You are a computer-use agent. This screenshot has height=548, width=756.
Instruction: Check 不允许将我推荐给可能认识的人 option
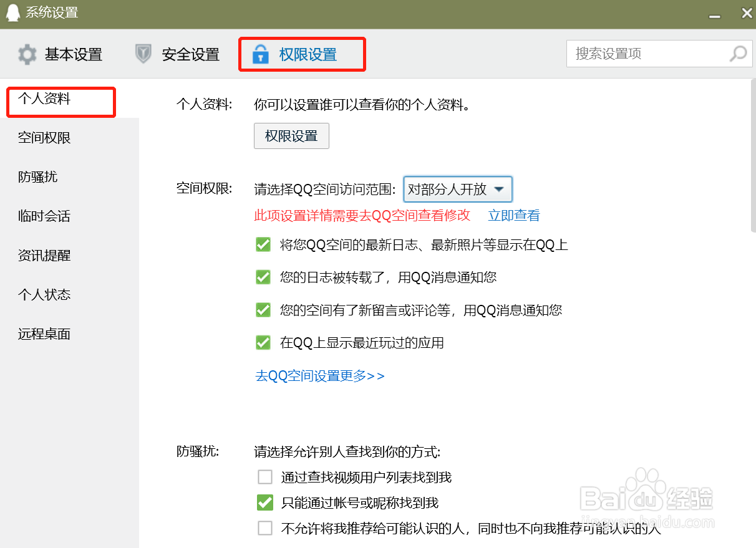click(265, 529)
